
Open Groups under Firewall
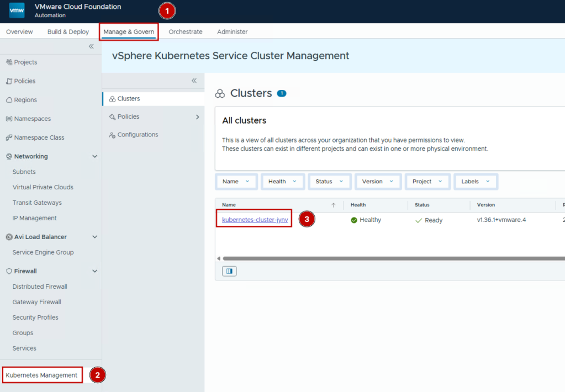click(23, 333)
